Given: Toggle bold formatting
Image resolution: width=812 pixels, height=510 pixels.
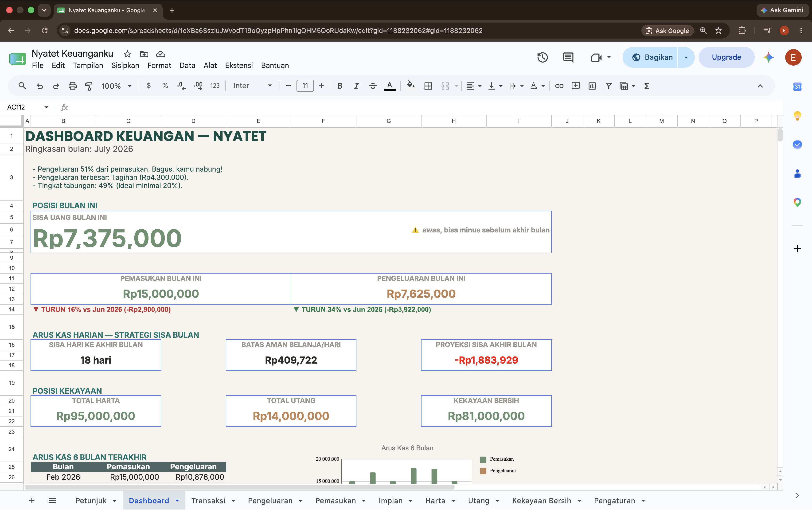Looking at the screenshot, I should (x=340, y=86).
